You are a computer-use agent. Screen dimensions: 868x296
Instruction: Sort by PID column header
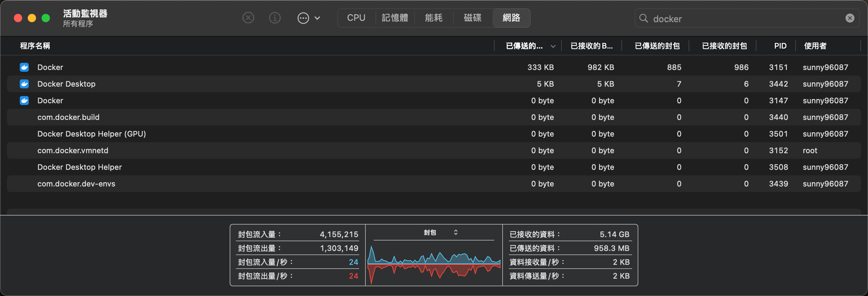[780, 46]
